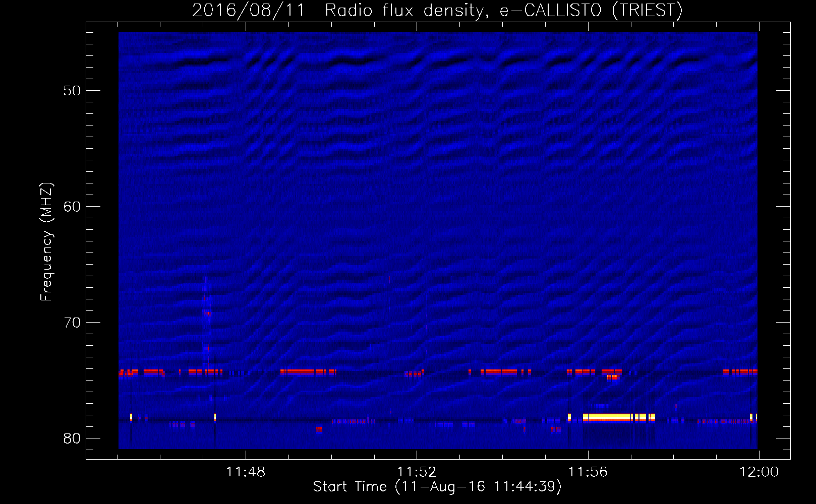Click the 60 MHz frequency tick label
This screenshot has height=504, width=816.
(x=72, y=207)
